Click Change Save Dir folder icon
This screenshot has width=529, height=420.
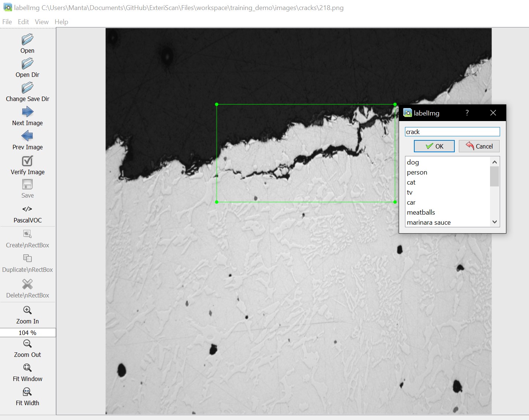[x=27, y=88]
